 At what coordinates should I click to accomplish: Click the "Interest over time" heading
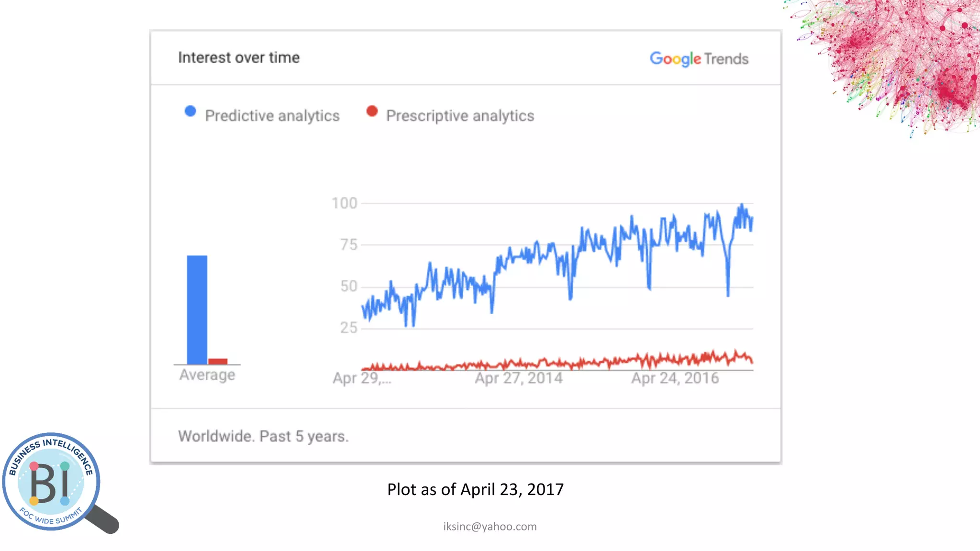239,58
